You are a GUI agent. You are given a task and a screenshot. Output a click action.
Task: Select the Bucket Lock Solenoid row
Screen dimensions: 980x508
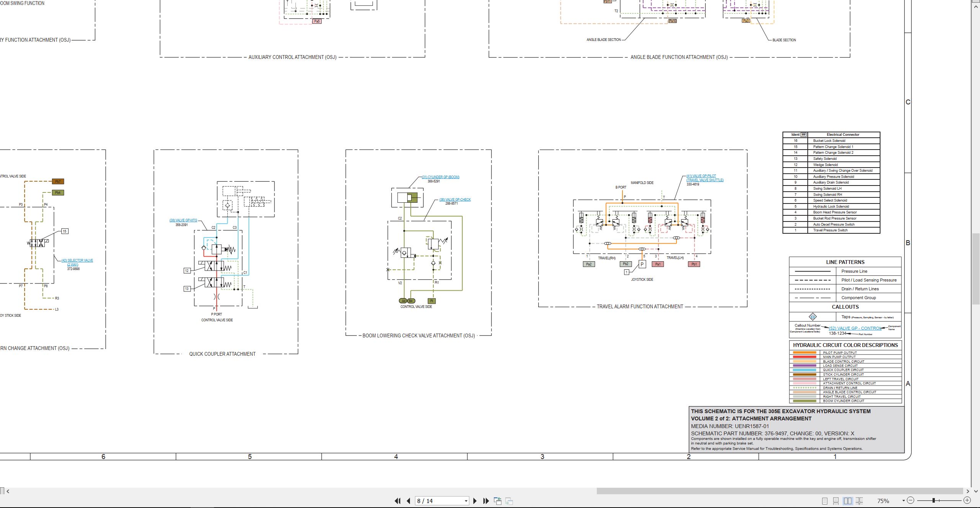point(831,141)
